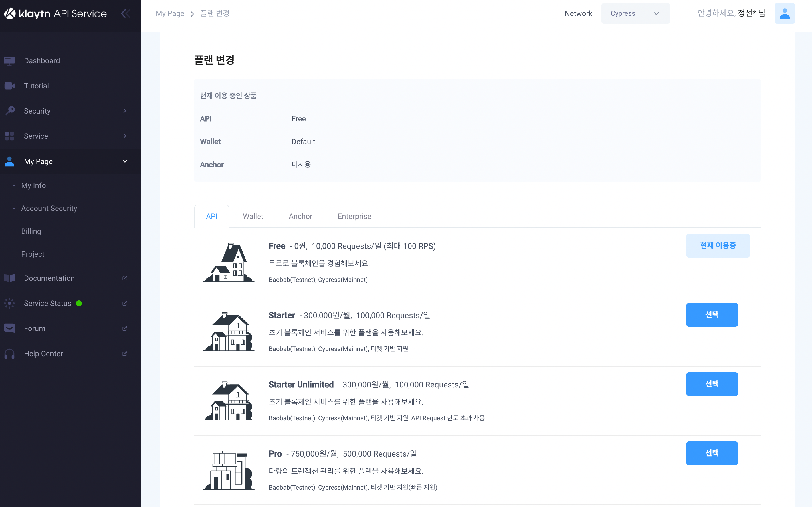Click the user profile avatar icon
The width and height of the screenshot is (812, 507).
click(x=785, y=13)
